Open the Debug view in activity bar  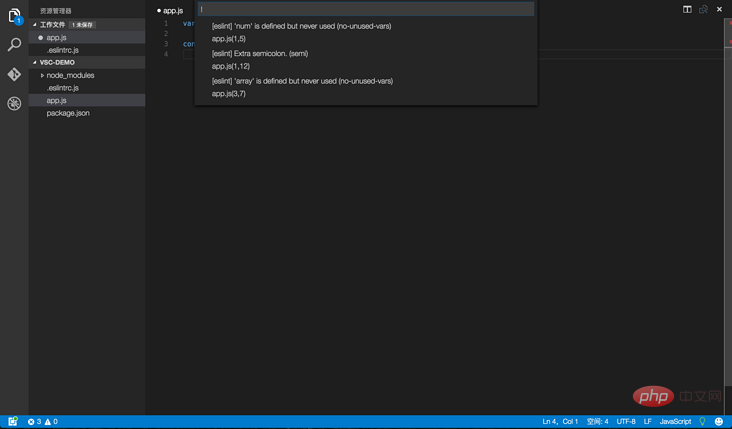click(x=14, y=103)
